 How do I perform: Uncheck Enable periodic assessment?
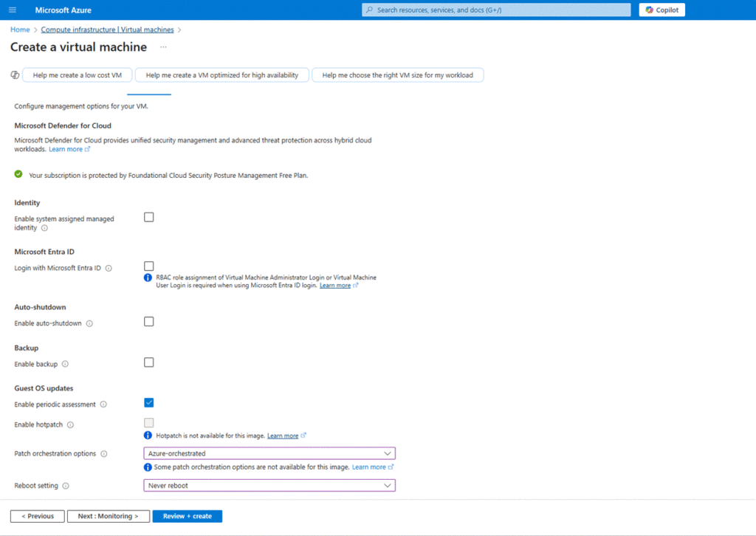pos(149,402)
